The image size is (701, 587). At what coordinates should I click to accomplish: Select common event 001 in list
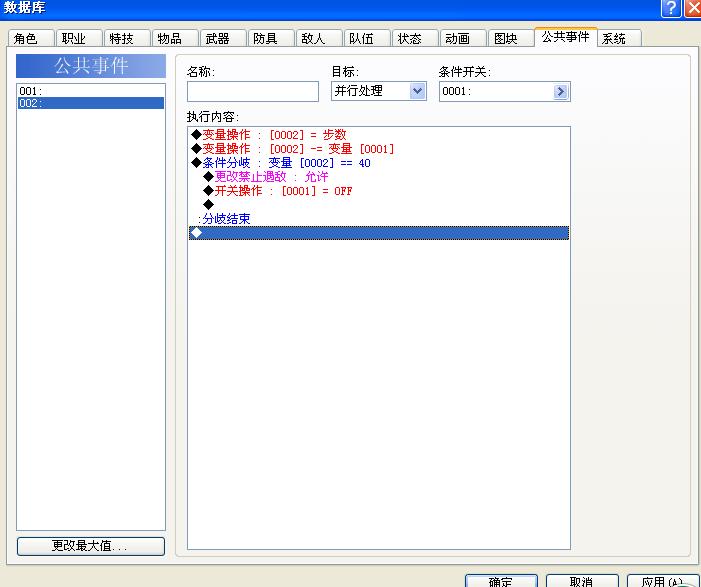pos(91,91)
